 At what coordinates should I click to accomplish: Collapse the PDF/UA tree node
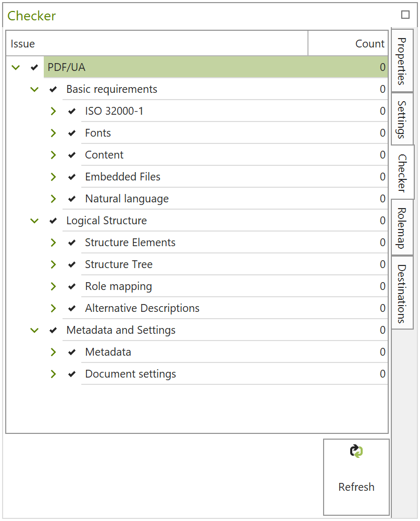click(16, 67)
